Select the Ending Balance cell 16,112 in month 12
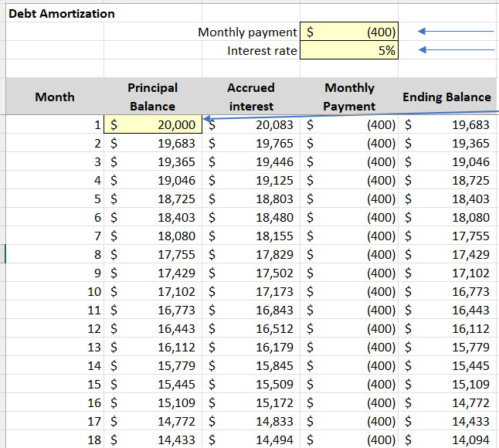499x448 pixels. (446, 328)
